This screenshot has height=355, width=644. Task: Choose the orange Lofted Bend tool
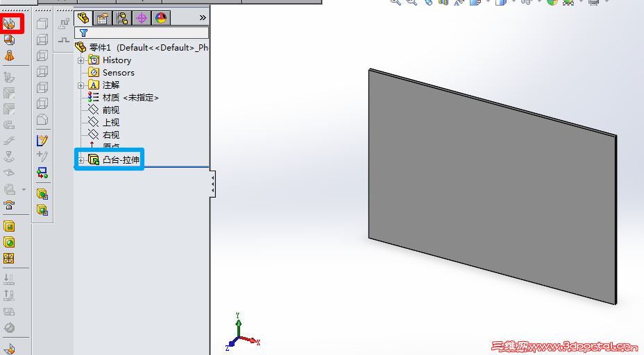[x=9, y=55]
